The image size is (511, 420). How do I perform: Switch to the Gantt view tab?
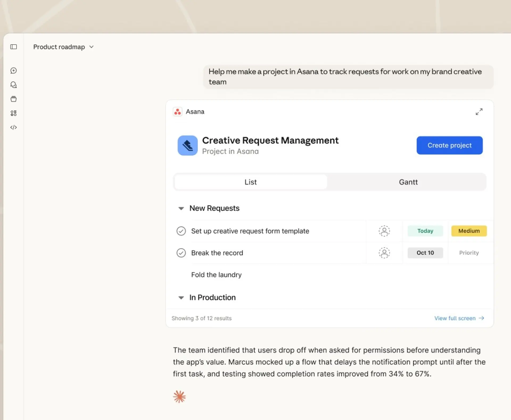(408, 182)
